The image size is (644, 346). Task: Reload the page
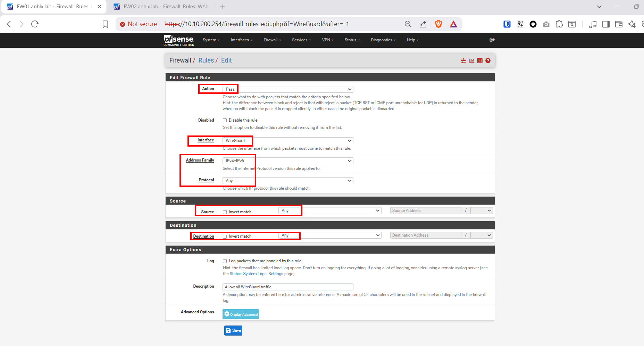[x=35, y=24]
